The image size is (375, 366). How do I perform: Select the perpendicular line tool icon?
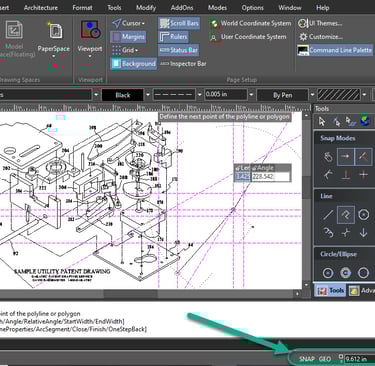[346, 232]
